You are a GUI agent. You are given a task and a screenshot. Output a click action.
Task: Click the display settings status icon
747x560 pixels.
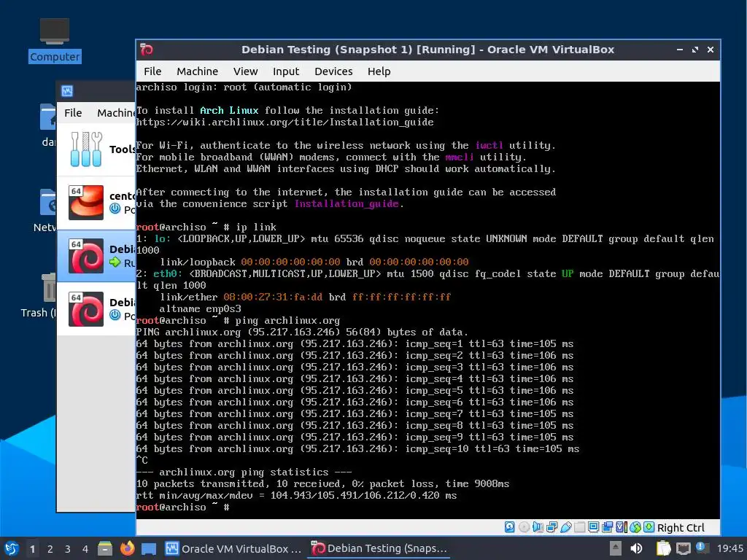(x=593, y=527)
